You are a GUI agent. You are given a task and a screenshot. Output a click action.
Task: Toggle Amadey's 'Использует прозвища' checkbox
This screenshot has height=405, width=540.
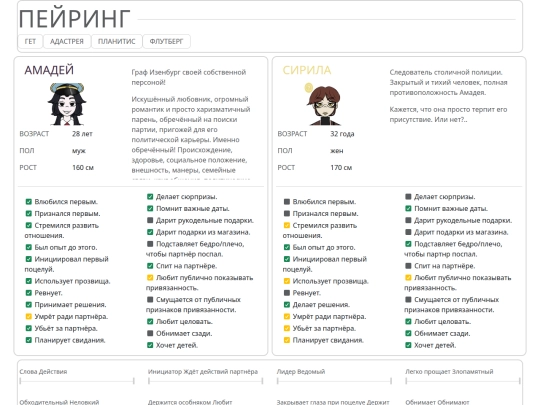tap(29, 281)
